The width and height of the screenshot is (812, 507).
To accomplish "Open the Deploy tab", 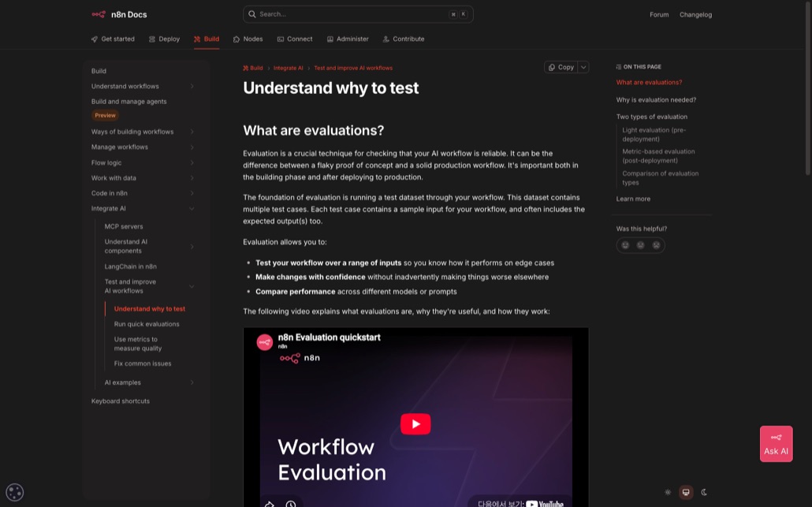I will click(164, 39).
